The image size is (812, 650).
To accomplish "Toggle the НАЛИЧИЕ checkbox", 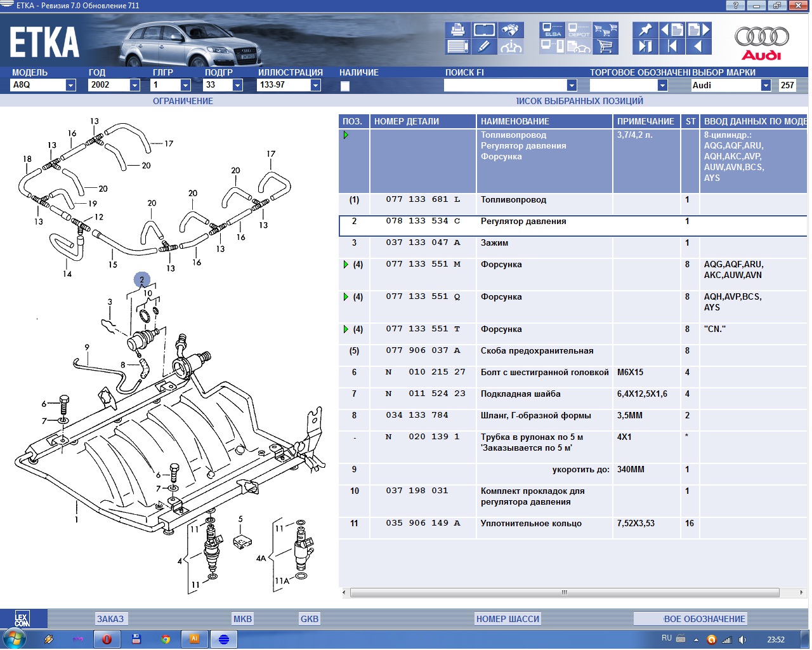I will 345,86.
